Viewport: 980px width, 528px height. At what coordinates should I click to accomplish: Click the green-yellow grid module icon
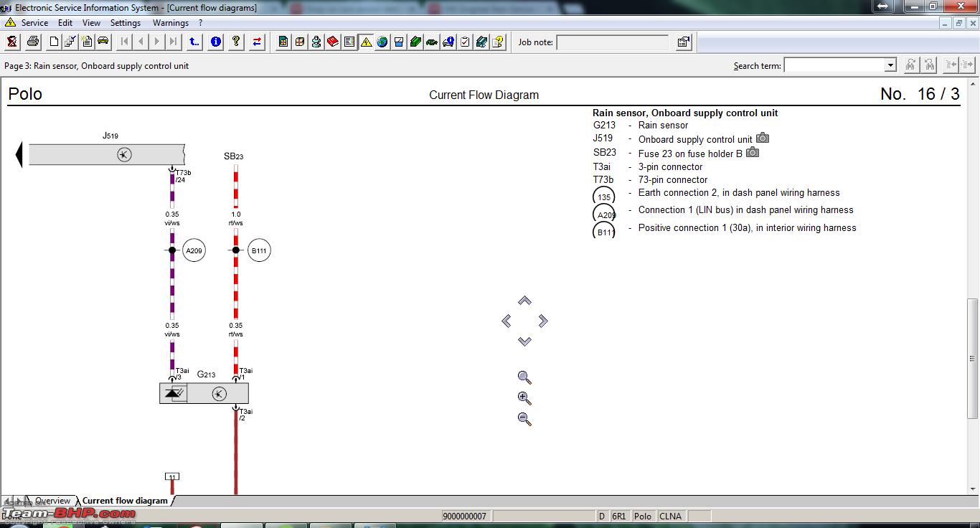tap(283, 42)
